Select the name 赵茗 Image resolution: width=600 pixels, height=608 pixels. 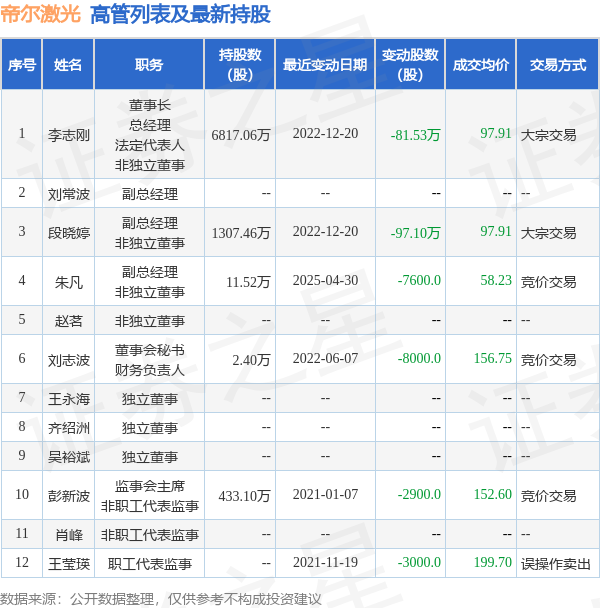coord(69,321)
